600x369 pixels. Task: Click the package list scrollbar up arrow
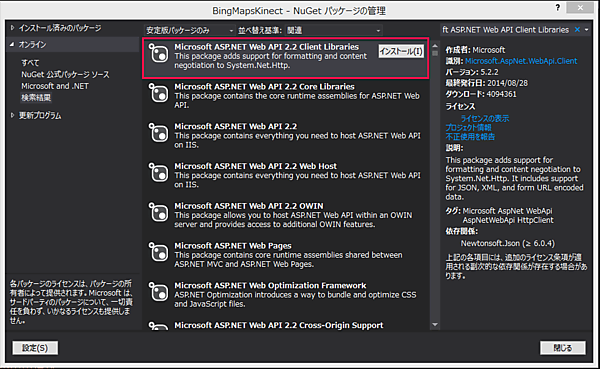pyautogui.click(x=435, y=46)
